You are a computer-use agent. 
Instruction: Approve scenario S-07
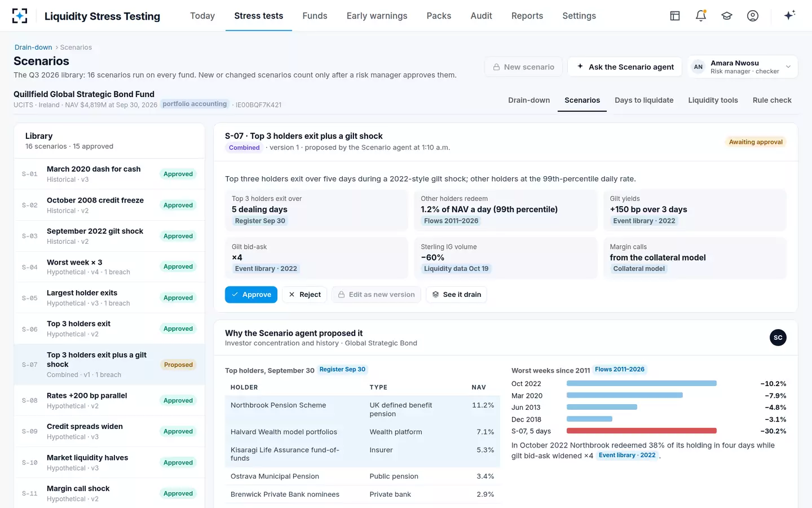tap(251, 295)
